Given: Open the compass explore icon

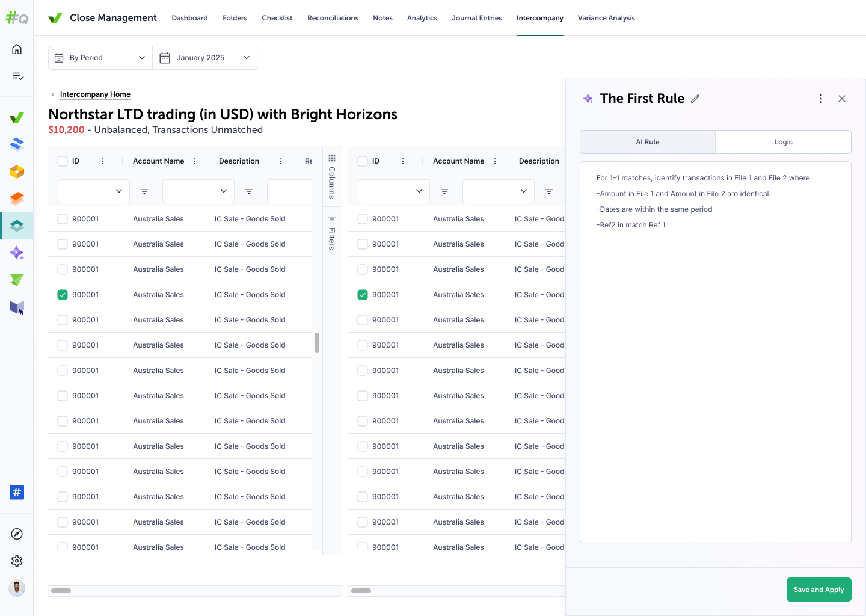Looking at the screenshot, I should 17,534.
